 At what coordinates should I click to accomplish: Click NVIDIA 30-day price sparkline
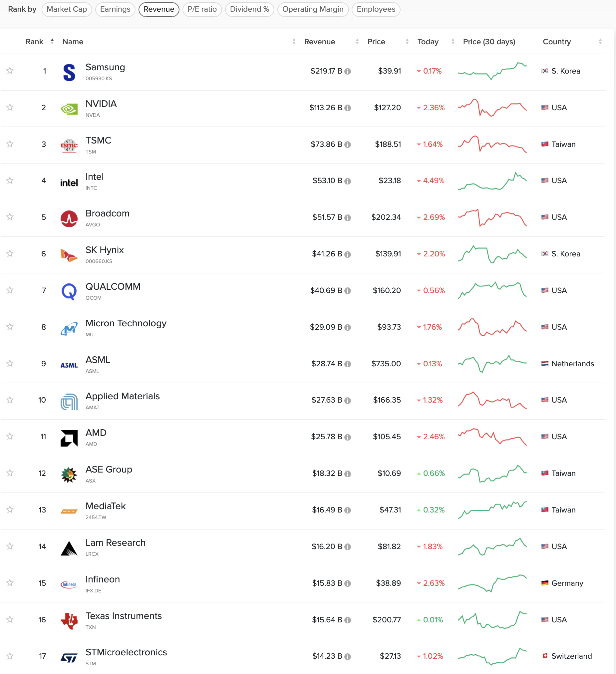tap(492, 108)
